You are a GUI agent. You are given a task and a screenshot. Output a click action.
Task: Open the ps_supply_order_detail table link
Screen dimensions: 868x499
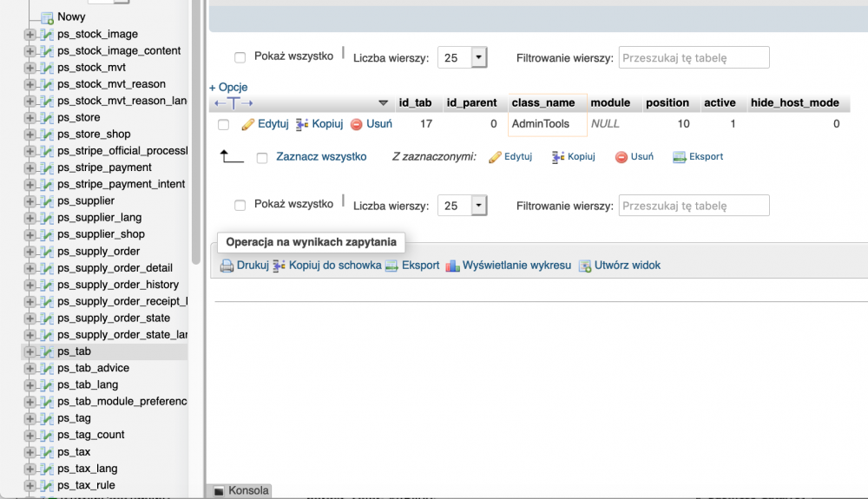coord(115,268)
